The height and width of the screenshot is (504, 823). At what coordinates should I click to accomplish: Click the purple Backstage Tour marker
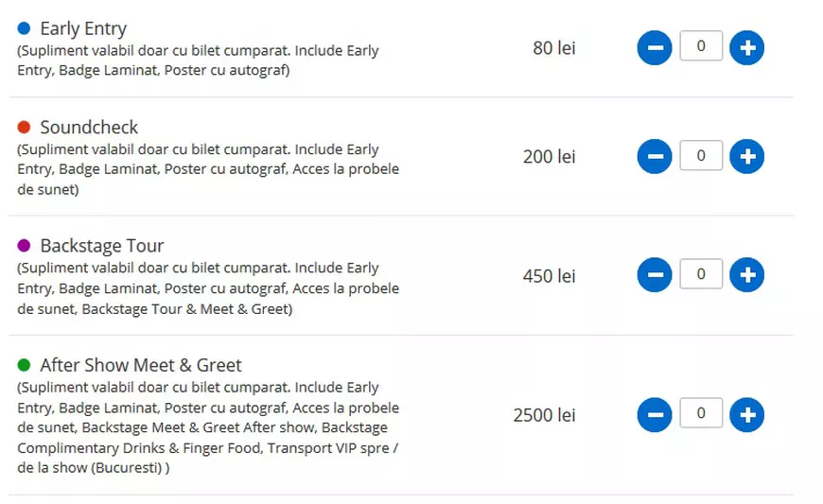(25, 246)
